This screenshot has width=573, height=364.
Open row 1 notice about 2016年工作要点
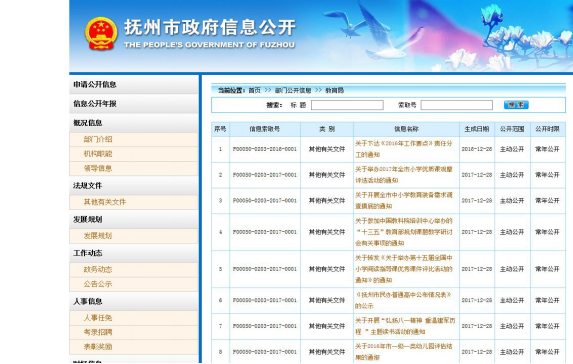pos(404,149)
